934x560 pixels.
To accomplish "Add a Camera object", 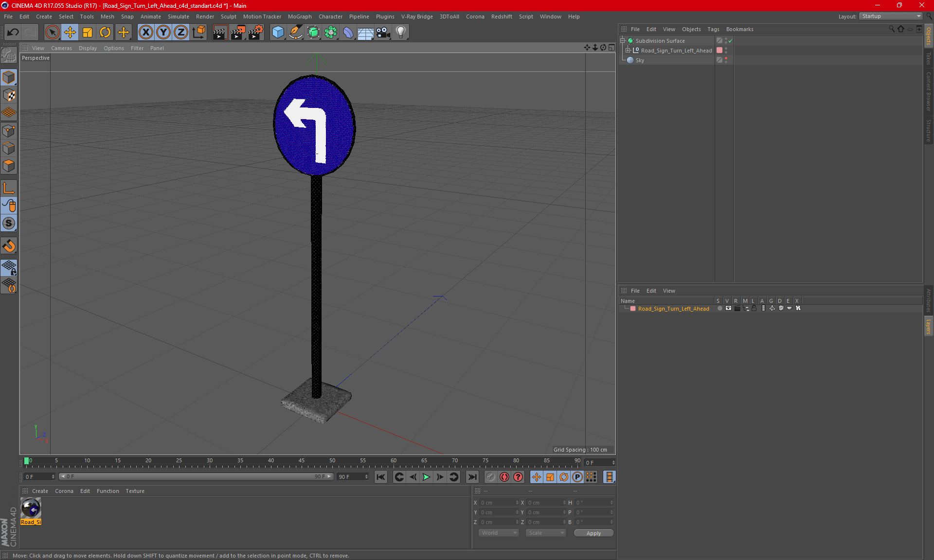I will 383,32.
